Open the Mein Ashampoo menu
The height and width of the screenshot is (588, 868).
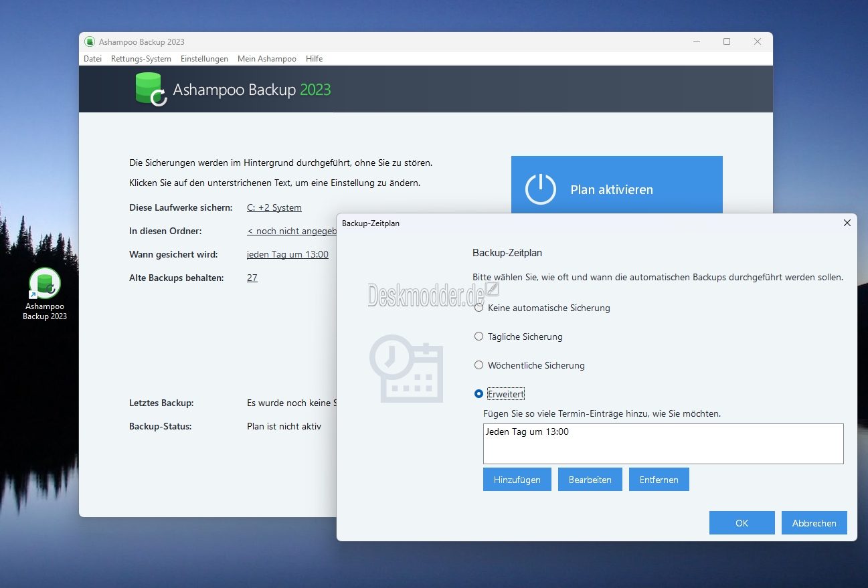267,59
